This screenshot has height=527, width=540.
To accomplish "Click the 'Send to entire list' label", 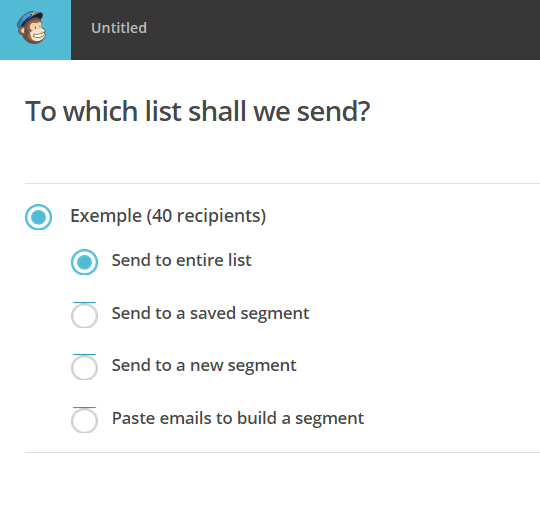I will coord(181,260).
